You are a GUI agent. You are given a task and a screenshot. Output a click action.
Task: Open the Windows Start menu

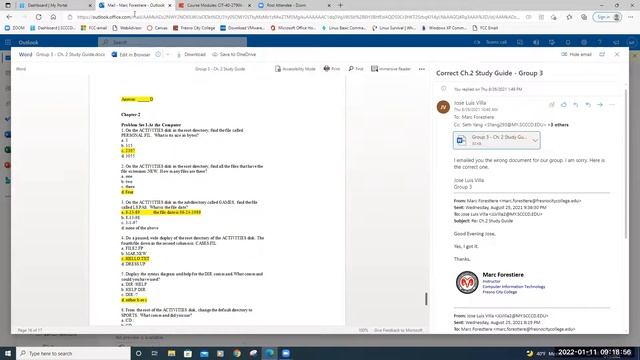(x=8, y=353)
